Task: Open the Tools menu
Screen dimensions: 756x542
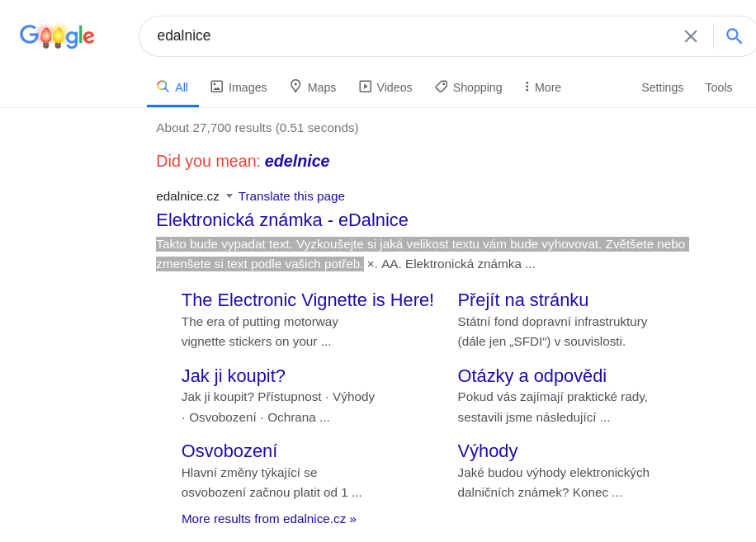Action: click(718, 87)
